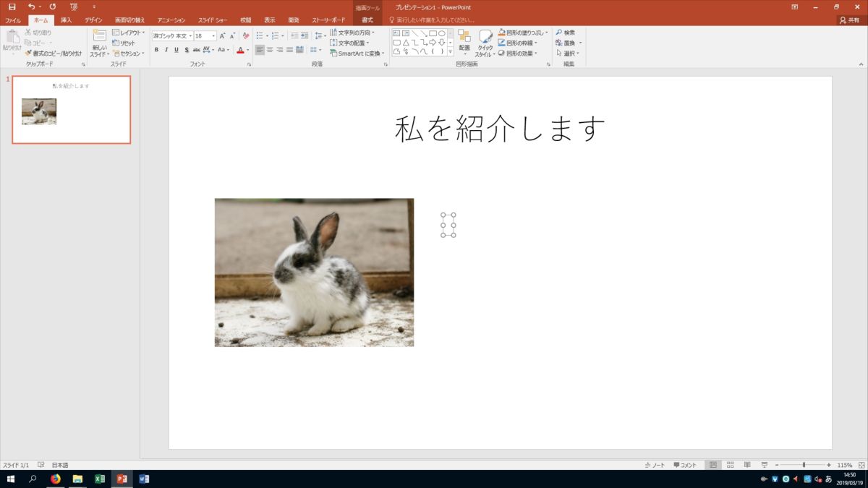Undo the last action
The height and width of the screenshot is (488, 868).
pos(31,7)
